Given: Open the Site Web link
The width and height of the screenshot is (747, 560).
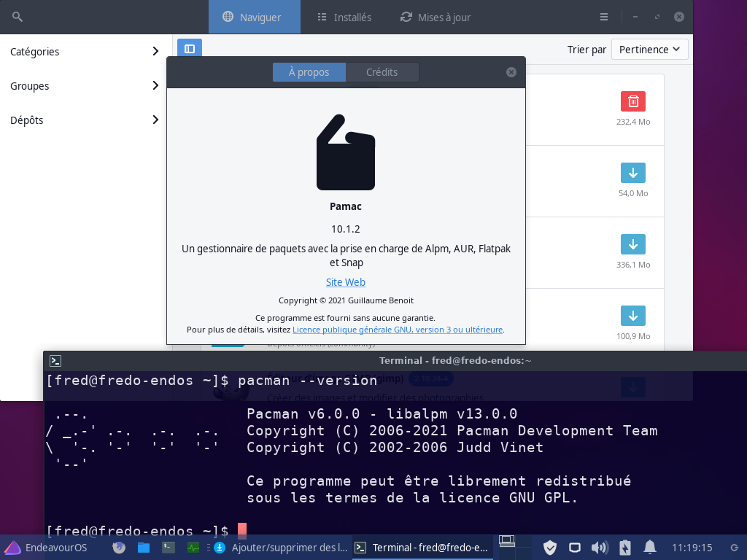Looking at the screenshot, I should [x=345, y=282].
